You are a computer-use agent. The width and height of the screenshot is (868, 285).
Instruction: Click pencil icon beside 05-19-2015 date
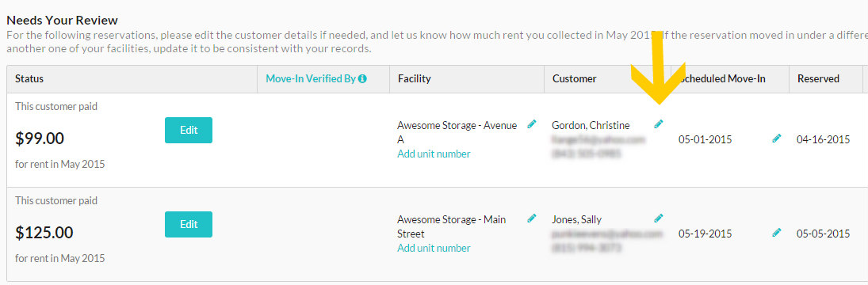click(777, 232)
